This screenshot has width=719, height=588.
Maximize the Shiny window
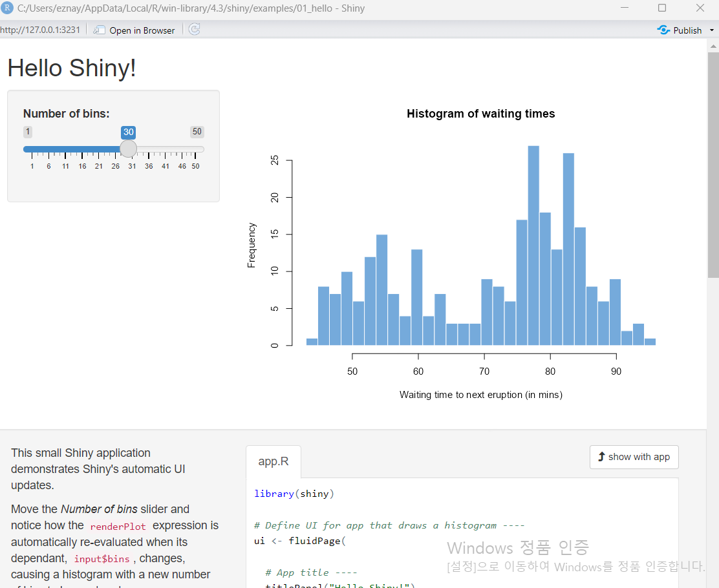(x=661, y=8)
